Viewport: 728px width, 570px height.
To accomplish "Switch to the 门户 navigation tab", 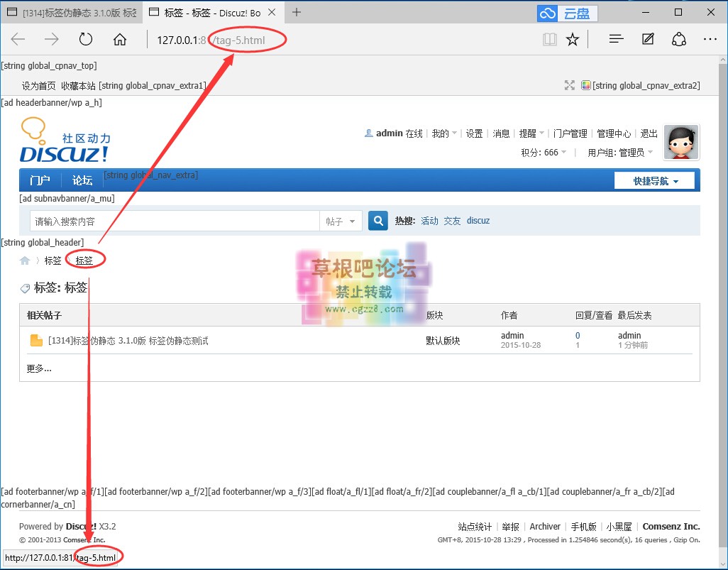I will tap(40, 180).
